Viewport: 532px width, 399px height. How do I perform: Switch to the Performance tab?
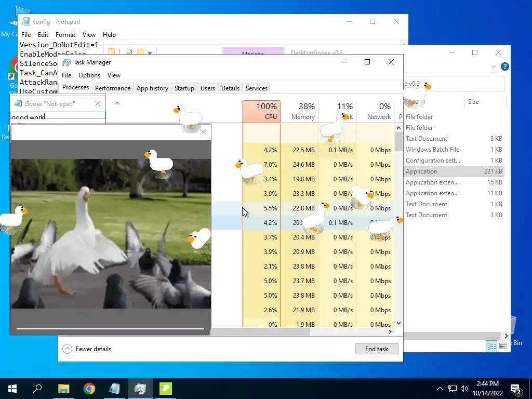[x=113, y=88]
